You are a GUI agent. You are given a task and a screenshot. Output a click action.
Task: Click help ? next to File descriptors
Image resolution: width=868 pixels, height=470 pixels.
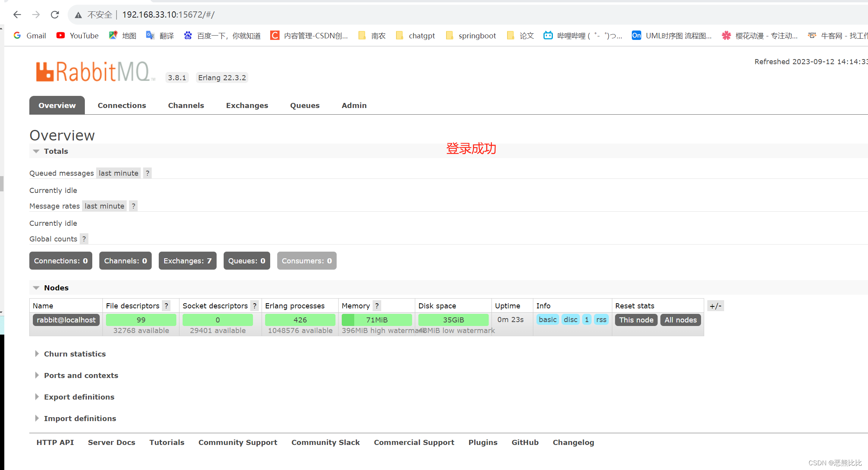coord(166,306)
